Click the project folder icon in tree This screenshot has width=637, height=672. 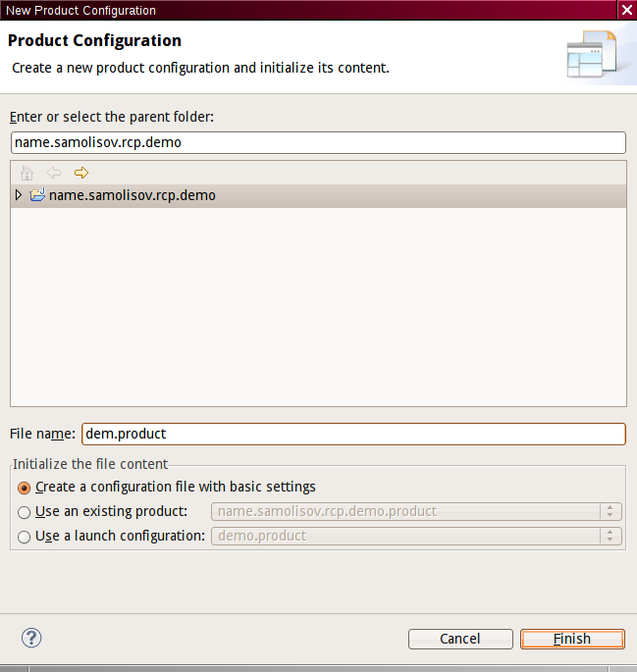coord(38,195)
